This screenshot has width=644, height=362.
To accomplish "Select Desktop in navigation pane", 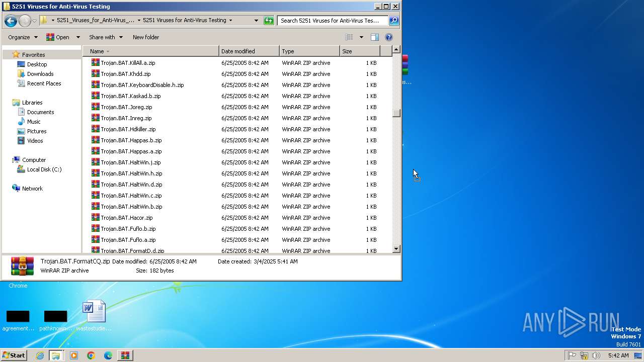I will pos(37,64).
